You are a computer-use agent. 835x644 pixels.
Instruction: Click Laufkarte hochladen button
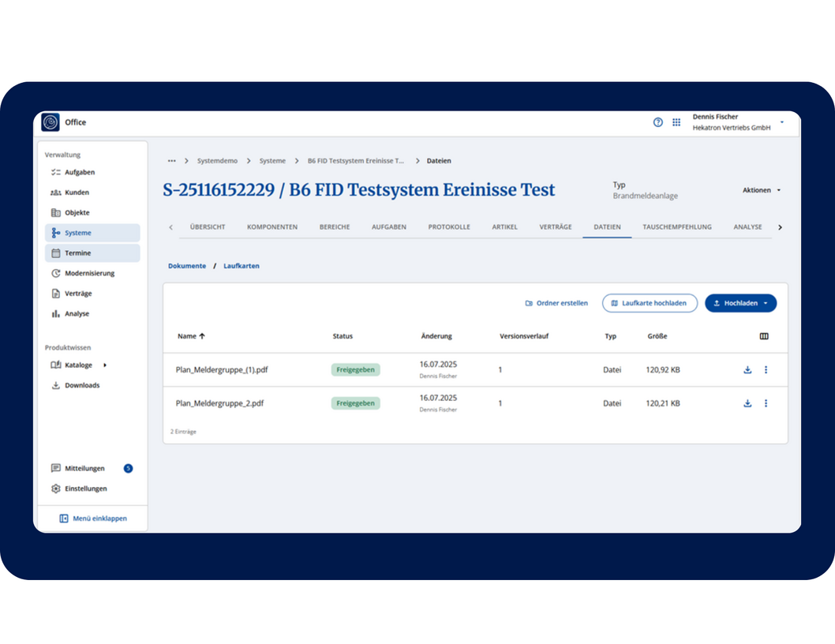pos(649,303)
